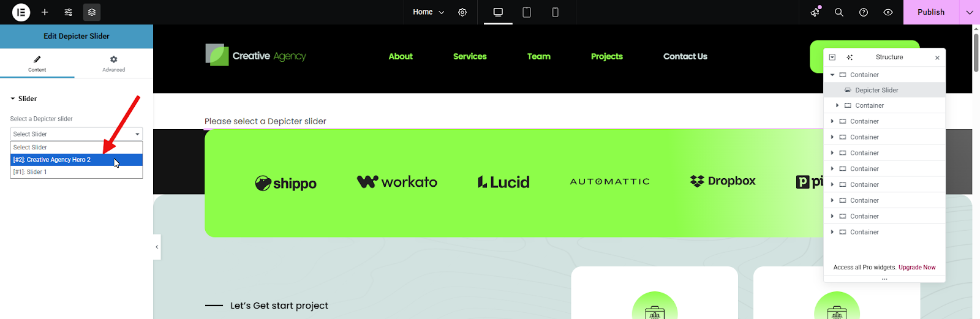
Task: Click the Automattic logo
Action: (x=610, y=182)
